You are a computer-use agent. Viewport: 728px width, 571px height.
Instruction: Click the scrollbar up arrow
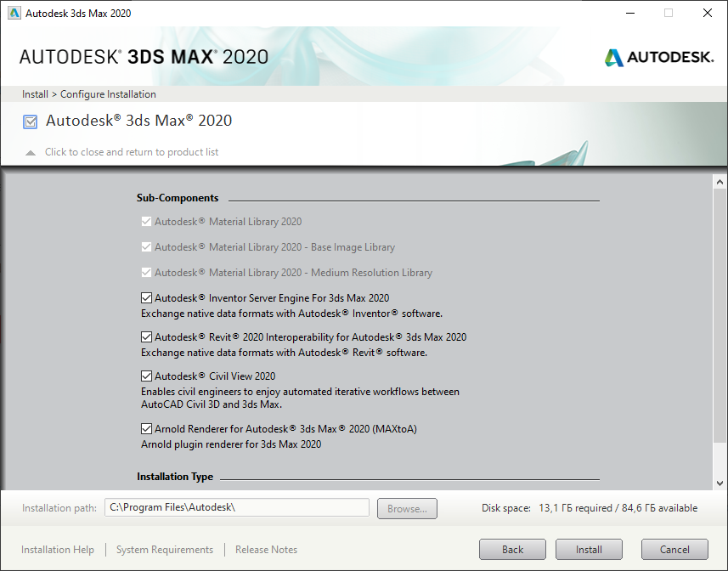(x=720, y=182)
